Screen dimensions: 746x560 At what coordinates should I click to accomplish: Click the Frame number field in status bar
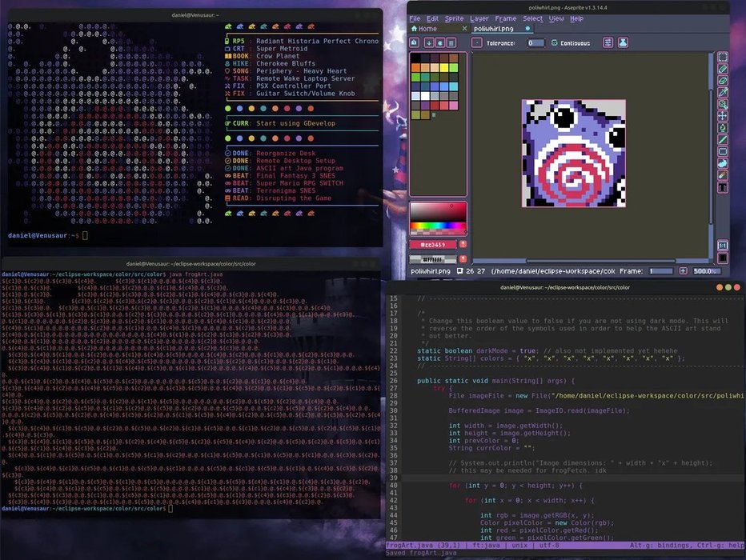pos(661,271)
